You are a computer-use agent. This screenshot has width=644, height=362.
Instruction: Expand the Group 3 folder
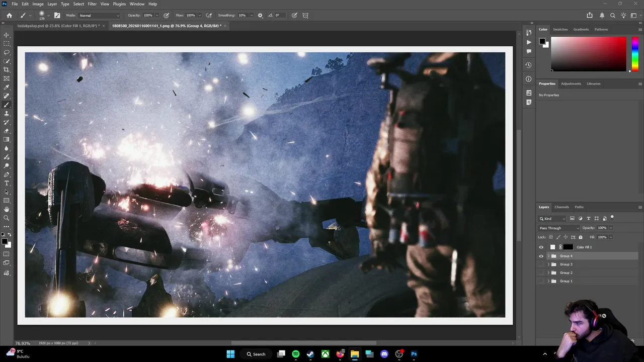pyautogui.click(x=548, y=264)
